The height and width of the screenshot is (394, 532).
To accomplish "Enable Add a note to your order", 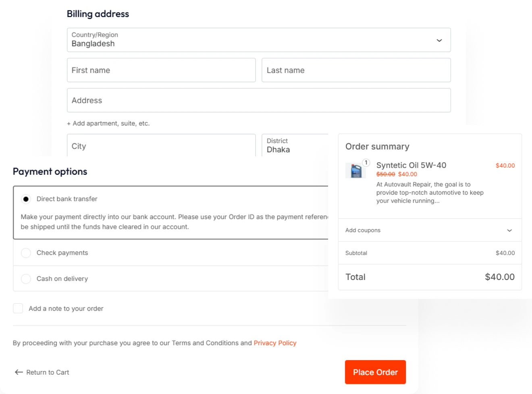I will [18, 309].
